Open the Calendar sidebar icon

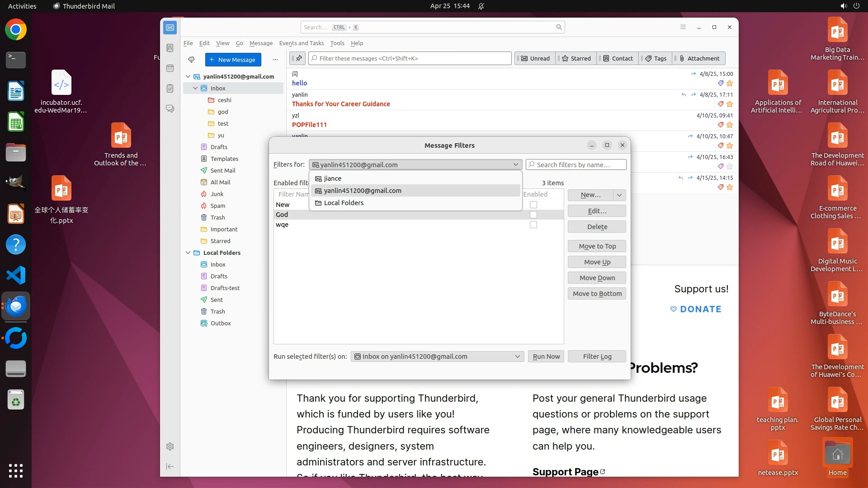[x=170, y=68]
